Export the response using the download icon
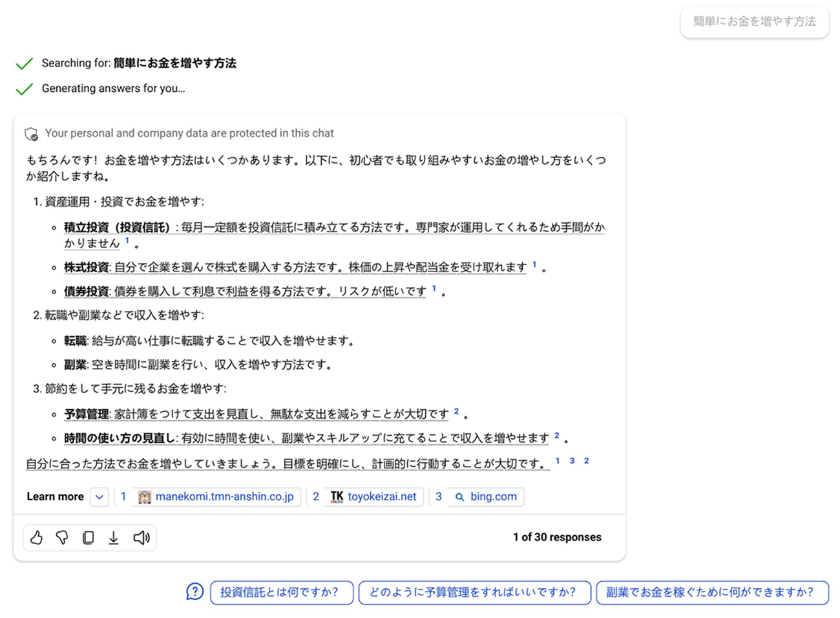This screenshot has width=840, height=618. point(114,537)
